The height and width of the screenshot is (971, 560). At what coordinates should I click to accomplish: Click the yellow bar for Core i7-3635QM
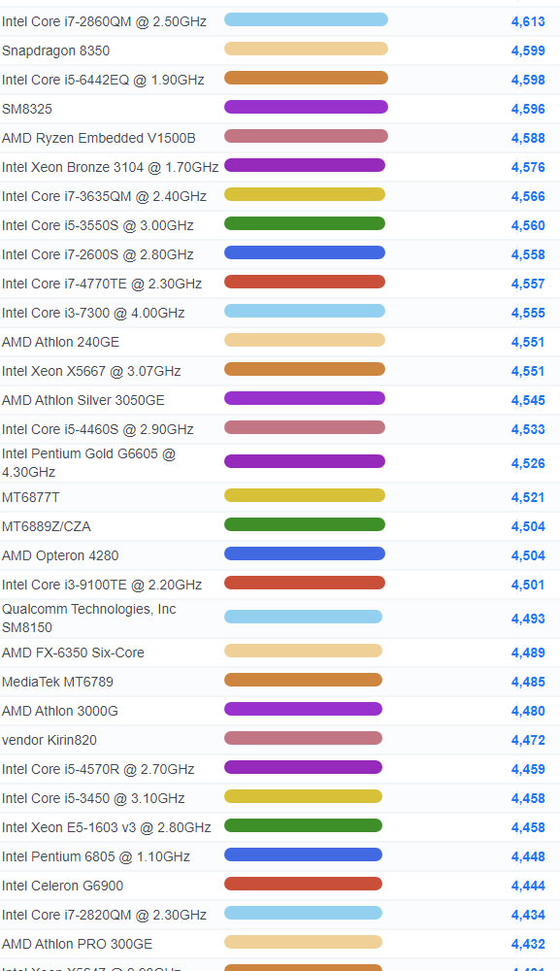305,194
